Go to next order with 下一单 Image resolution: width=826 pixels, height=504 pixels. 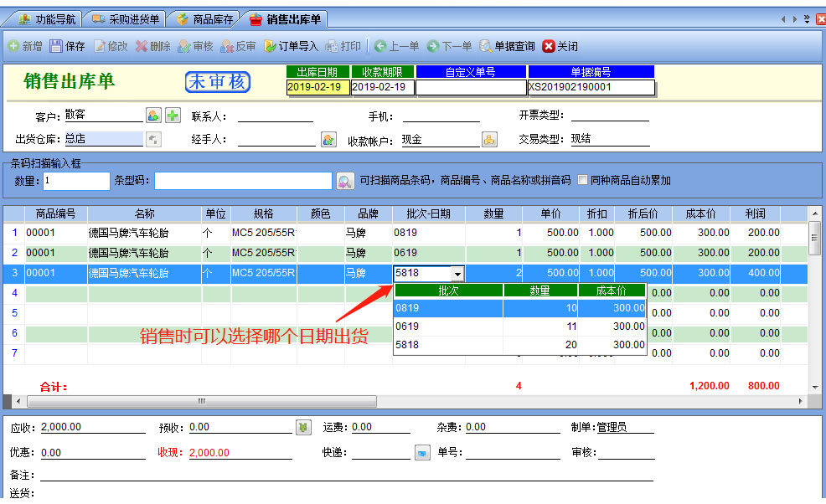(x=433, y=46)
